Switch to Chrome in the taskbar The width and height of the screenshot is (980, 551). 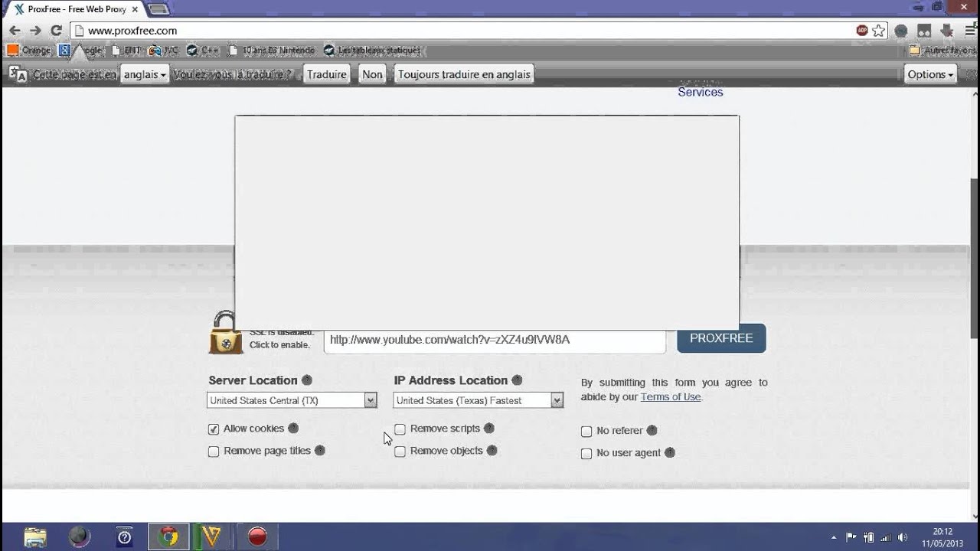(168, 537)
